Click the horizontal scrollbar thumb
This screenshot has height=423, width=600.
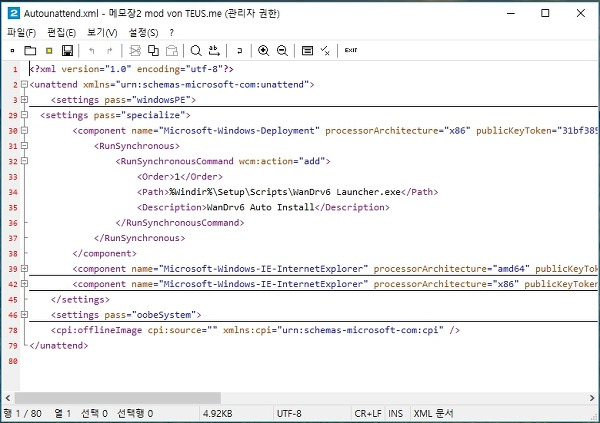[117, 398]
